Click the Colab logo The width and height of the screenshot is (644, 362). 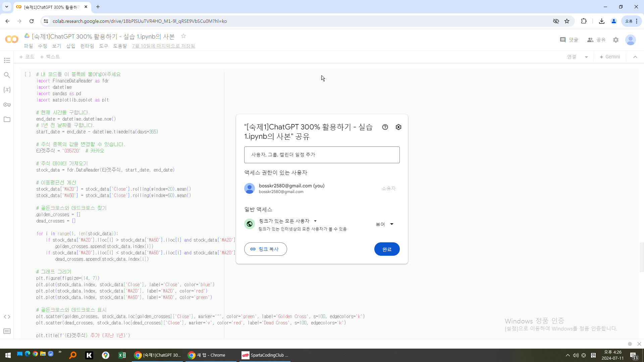click(x=12, y=40)
